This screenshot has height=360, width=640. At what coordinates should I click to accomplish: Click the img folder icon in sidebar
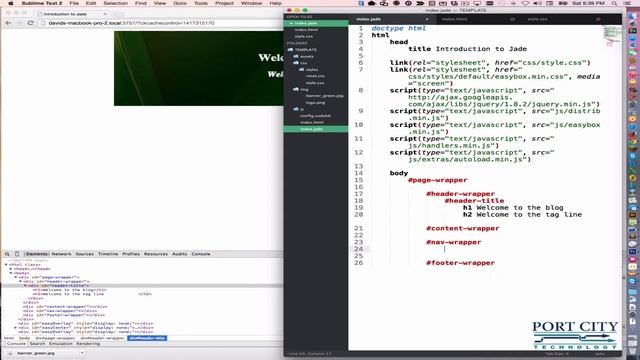point(296,89)
